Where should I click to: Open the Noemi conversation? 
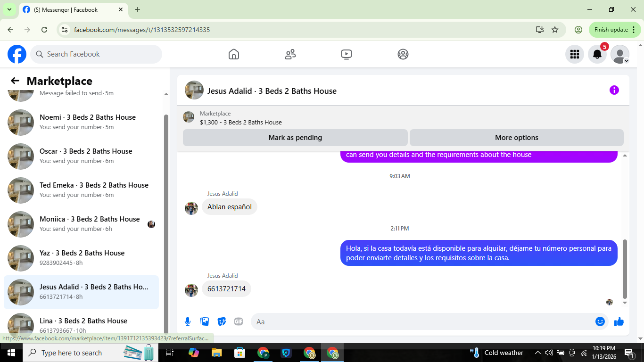81,123
